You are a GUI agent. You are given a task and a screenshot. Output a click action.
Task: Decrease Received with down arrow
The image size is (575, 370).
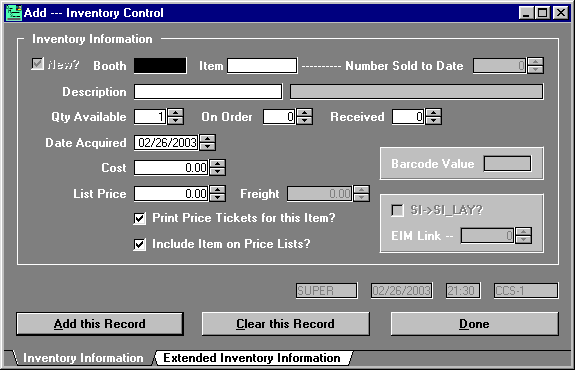point(433,121)
